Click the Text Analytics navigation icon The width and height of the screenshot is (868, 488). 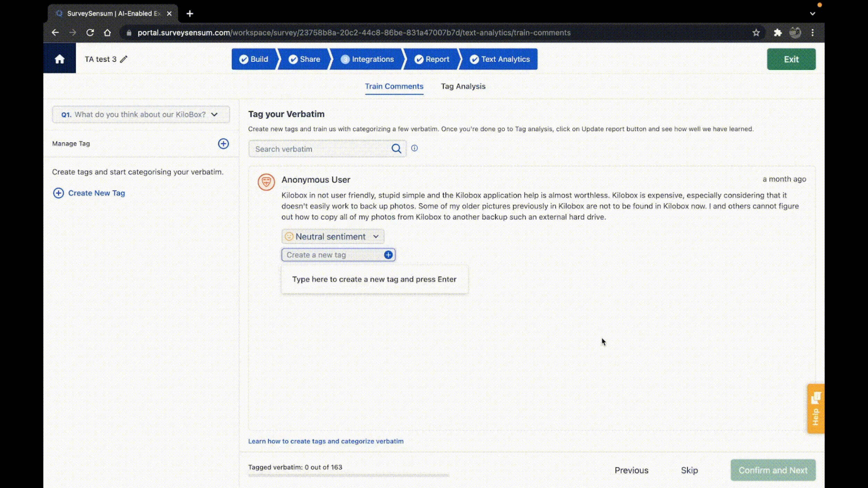pyautogui.click(x=475, y=59)
